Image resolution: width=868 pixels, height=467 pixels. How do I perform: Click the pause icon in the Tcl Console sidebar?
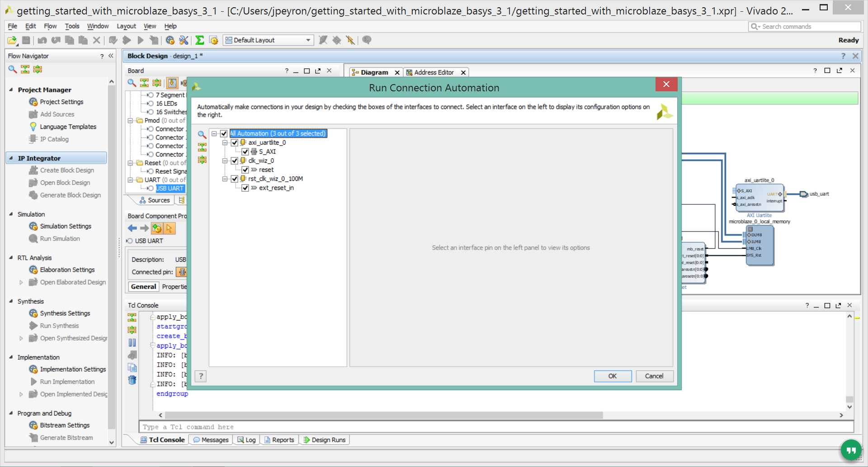[132, 343]
